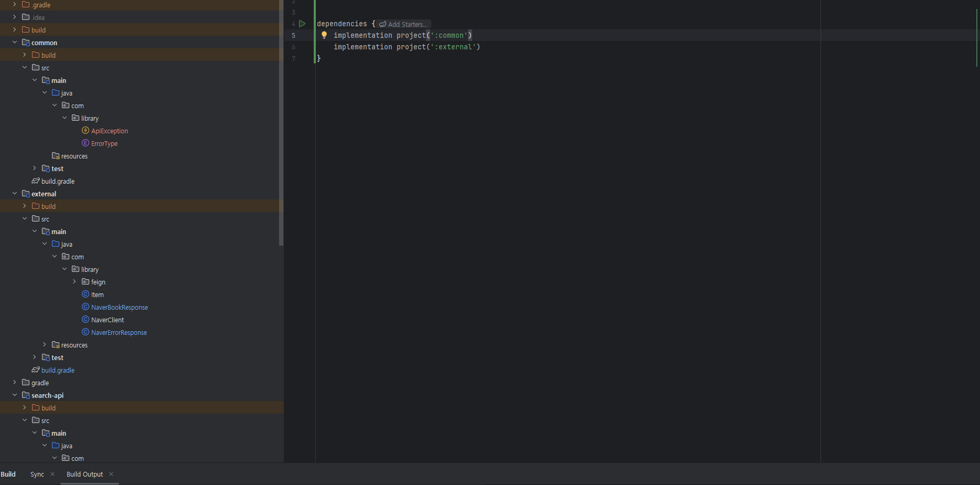
Task: Click the dependencies keyword in the editor
Action: point(342,24)
